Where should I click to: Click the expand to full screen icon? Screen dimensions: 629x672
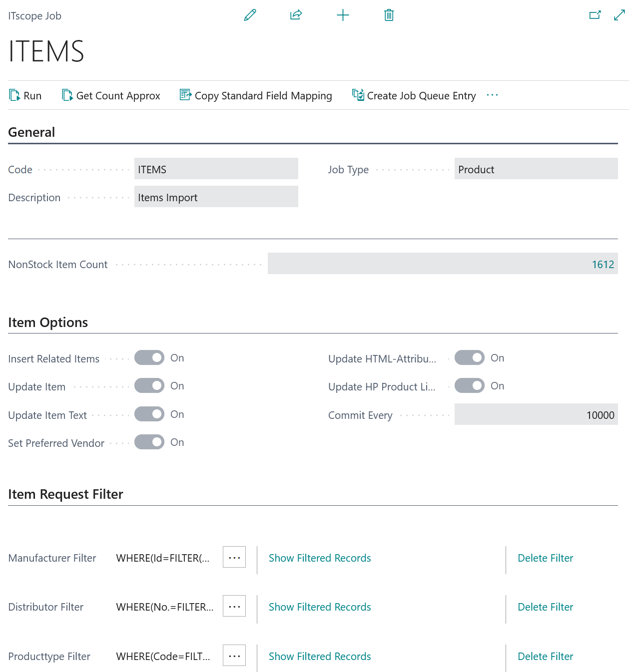click(619, 15)
